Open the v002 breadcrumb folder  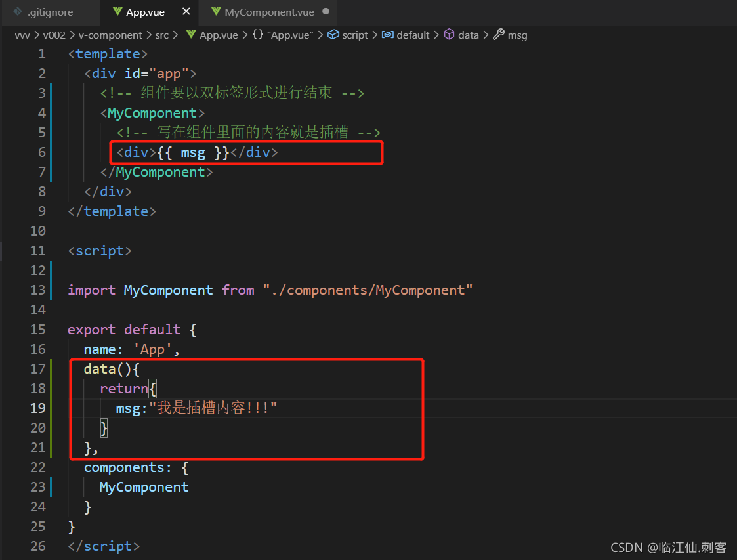54,35
